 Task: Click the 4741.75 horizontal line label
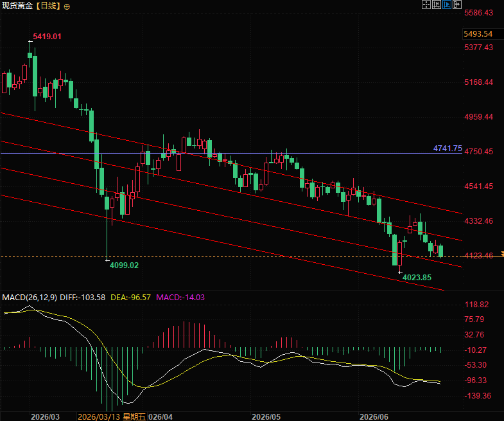[x=448, y=148]
